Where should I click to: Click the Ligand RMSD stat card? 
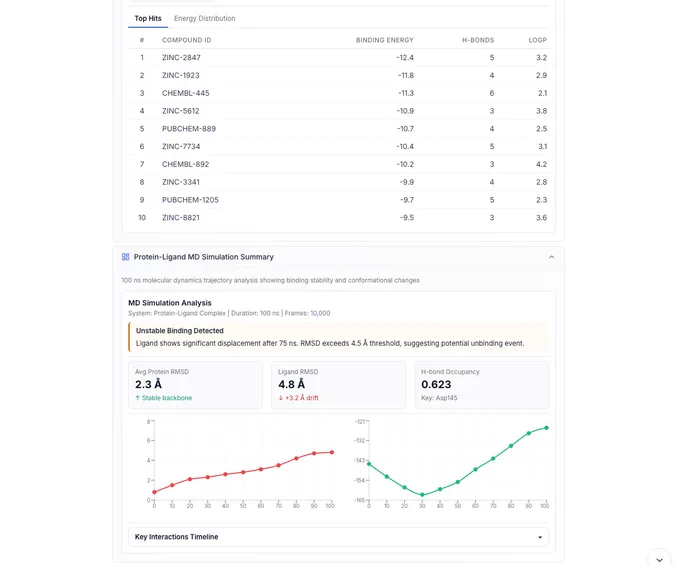338,385
